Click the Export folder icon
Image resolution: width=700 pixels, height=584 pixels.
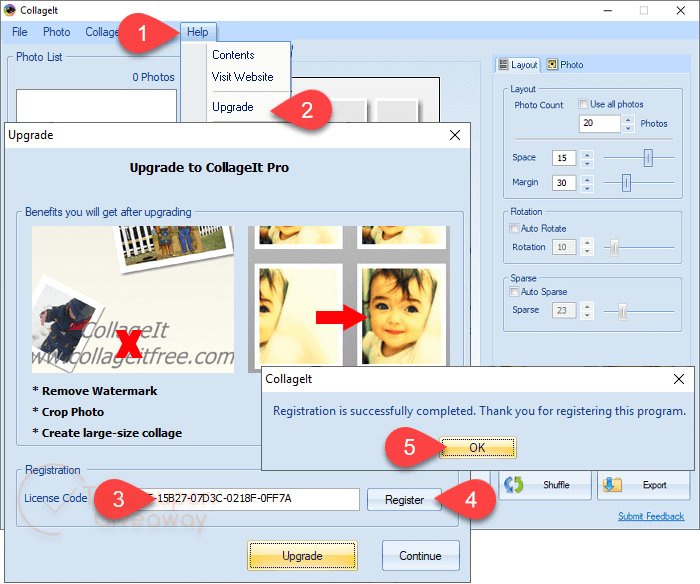(612, 485)
